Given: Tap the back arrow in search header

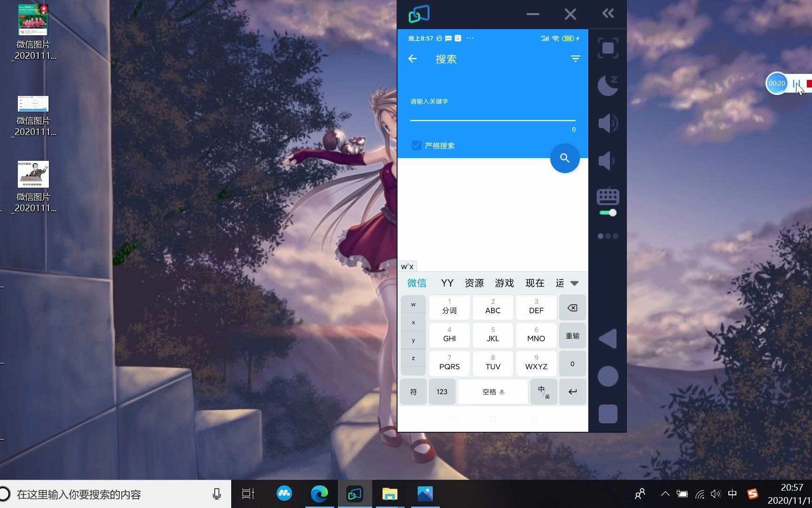Looking at the screenshot, I should tap(413, 59).
